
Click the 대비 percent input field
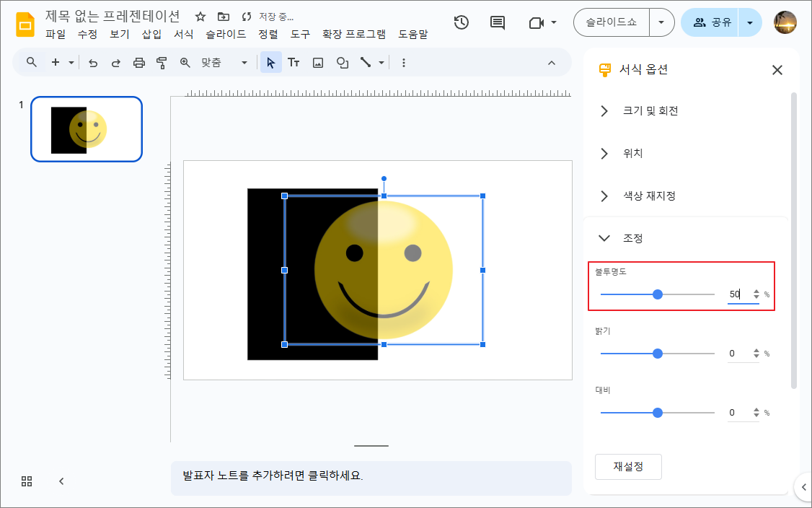tap(739, 413)
